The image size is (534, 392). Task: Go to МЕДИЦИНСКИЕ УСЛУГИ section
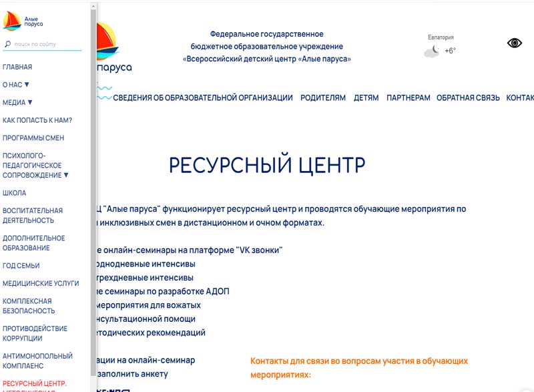[41, 283]
